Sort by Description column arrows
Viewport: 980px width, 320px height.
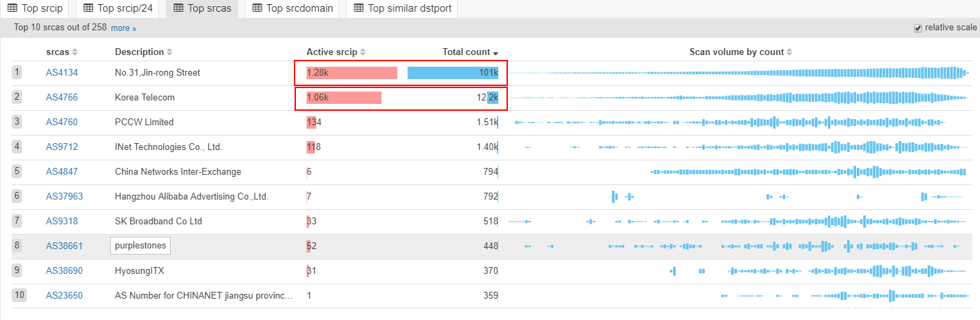169,52
